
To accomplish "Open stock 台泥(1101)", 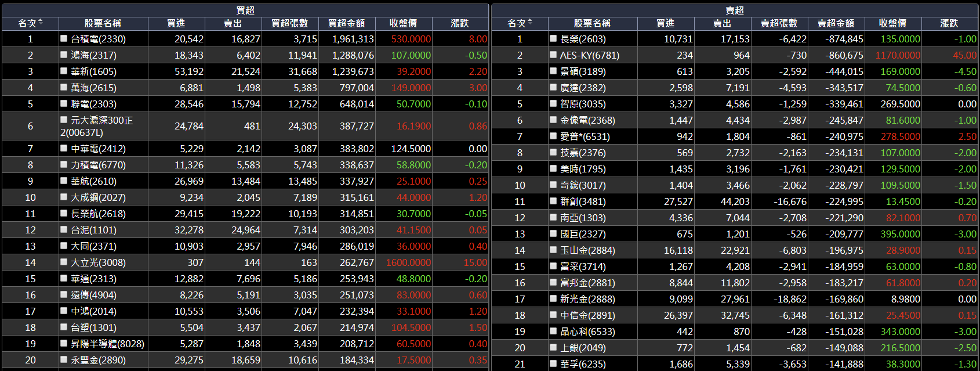I will click(93, 230).
